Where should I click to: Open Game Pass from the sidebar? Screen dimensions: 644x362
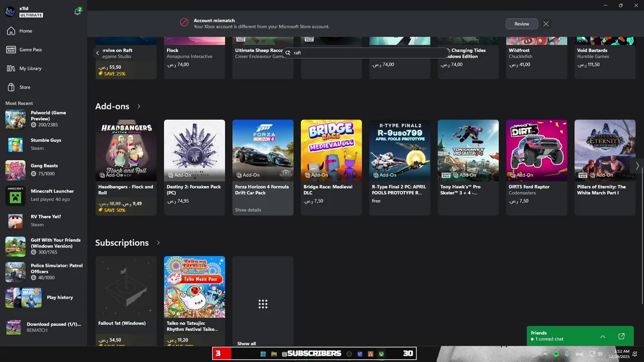click(x=43, y=50)
